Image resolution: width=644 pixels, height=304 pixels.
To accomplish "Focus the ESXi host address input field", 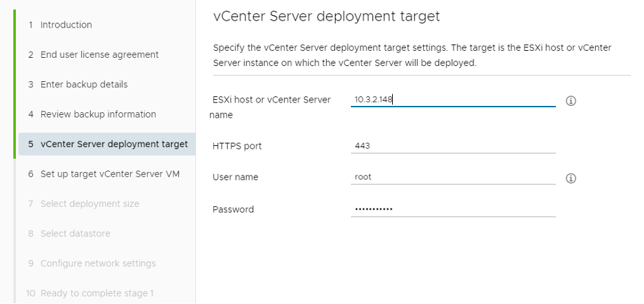I will (x=453, y=99).
